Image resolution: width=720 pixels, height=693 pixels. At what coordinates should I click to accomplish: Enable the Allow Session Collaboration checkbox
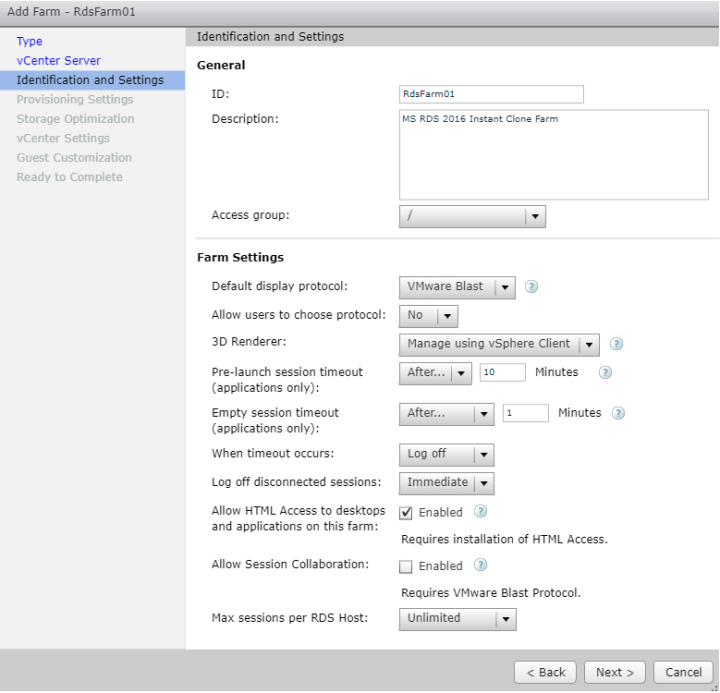[x=406, y=567]
